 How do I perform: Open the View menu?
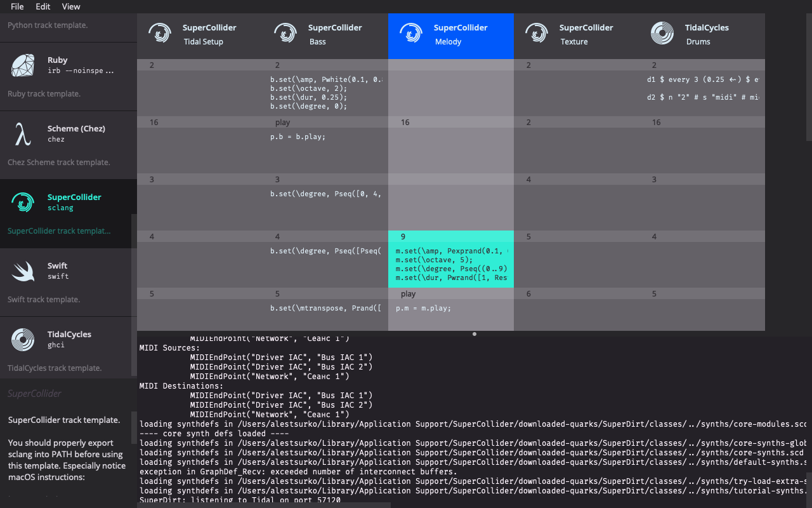coord(70,6)
